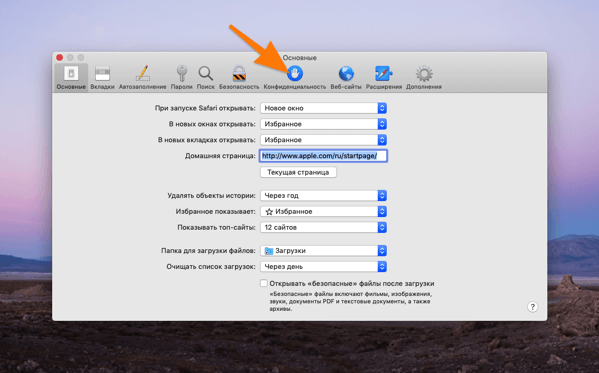Toggle opening «безопасные» files after download
Viewport: 599px width, 373px height.
pos(264,283)
